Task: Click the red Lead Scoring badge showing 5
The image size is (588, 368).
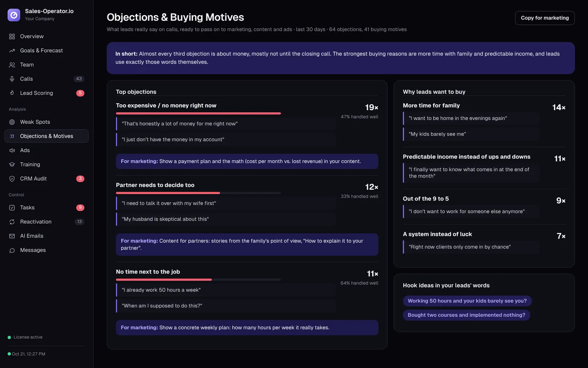Action: 80,93
